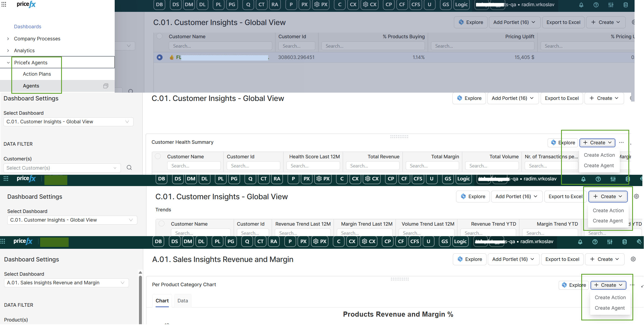Click Health Score Last 12M search field
The width and height of the screenshot is (644, 325).
pos(313,166)
